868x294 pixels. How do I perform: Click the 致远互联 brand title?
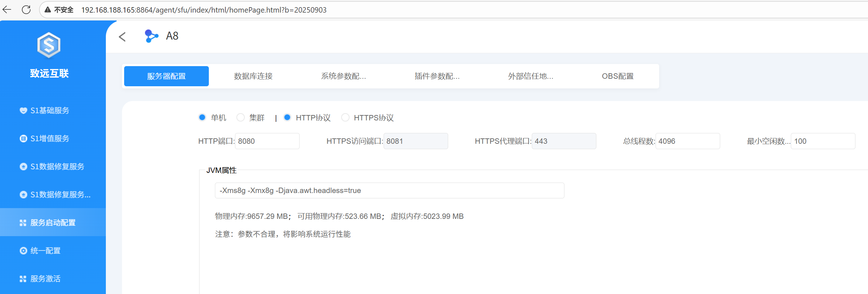[49, 74]
